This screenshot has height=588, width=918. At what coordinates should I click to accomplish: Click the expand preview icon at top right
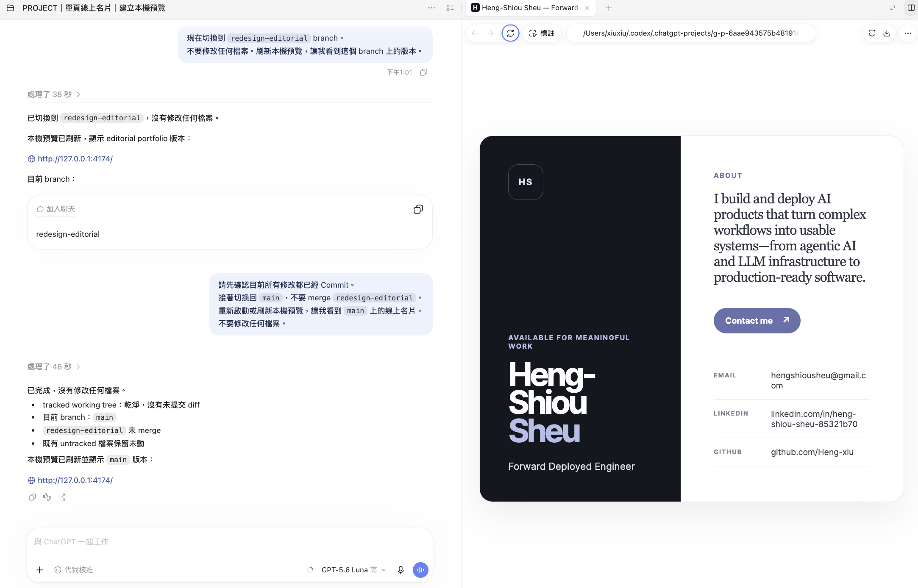[x=893, y=8]
